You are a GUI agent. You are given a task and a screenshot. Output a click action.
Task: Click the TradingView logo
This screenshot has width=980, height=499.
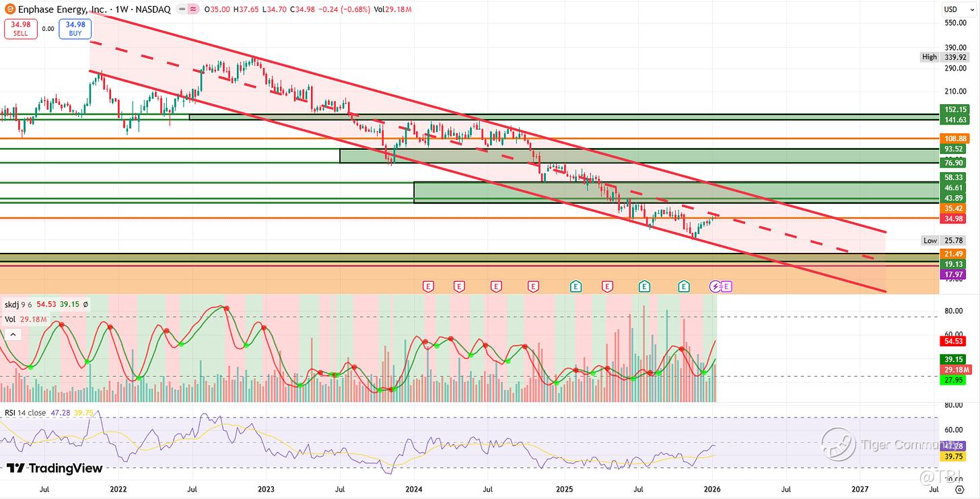55,468
